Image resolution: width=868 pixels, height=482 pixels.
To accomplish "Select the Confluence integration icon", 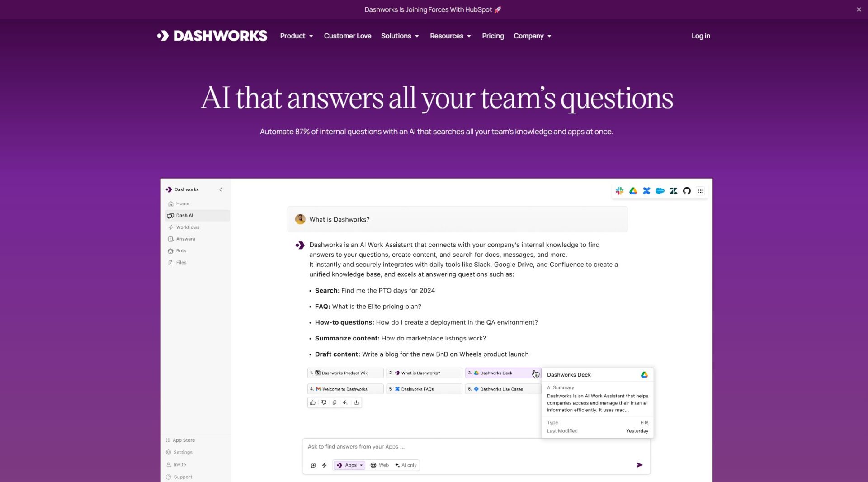I will [646, 190].
